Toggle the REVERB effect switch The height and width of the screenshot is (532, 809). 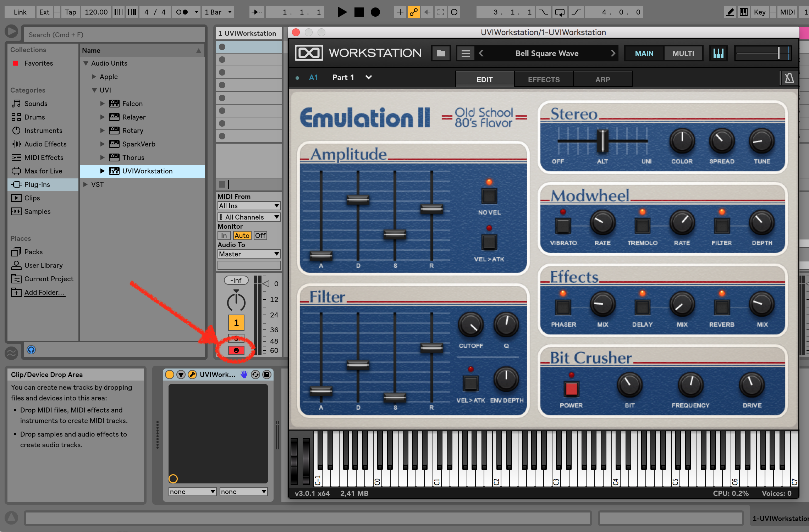tap(722, 307)
